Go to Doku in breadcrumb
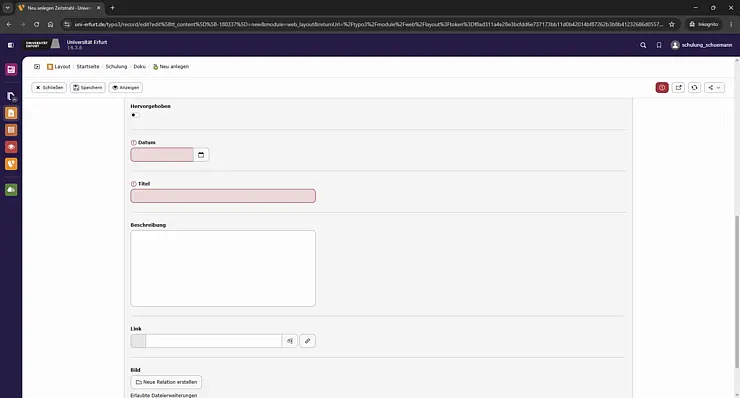Image resolution: width=740 pixels, height=398 pixels. pyautogui.click(x=139, y=67)
